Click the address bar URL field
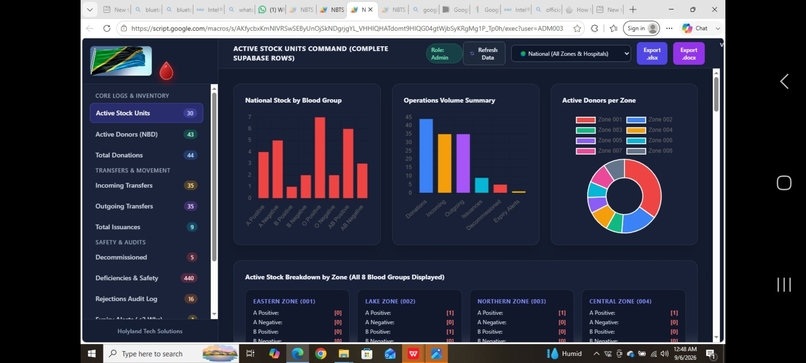The height and width of the screenshot is (363, 806). 347,28
